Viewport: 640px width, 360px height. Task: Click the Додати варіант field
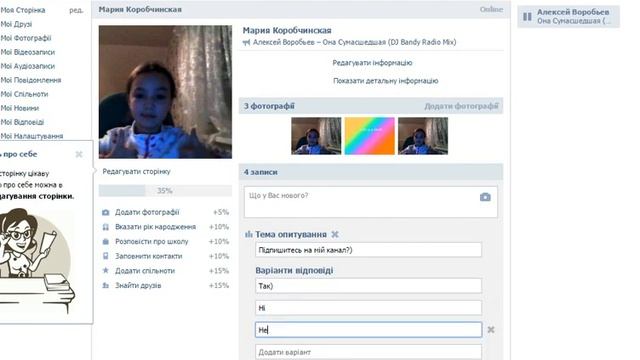368,352
